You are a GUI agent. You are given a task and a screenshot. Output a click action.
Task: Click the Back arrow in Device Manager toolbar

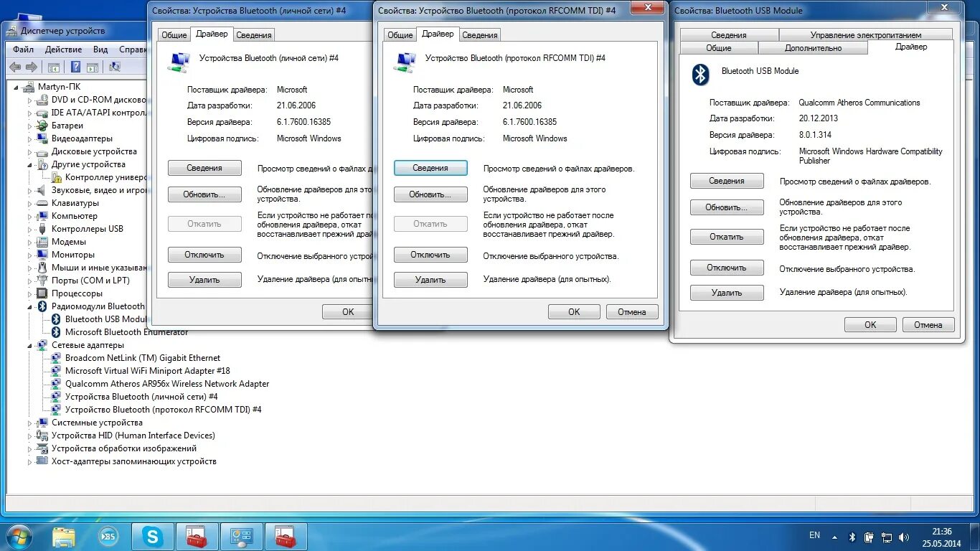pos(14,67)
